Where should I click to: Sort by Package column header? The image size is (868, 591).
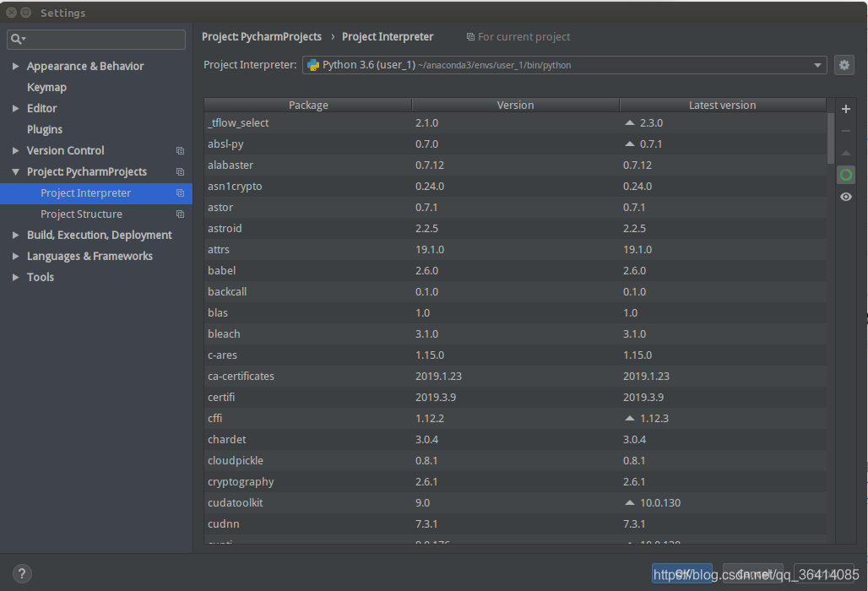point(308,106)
